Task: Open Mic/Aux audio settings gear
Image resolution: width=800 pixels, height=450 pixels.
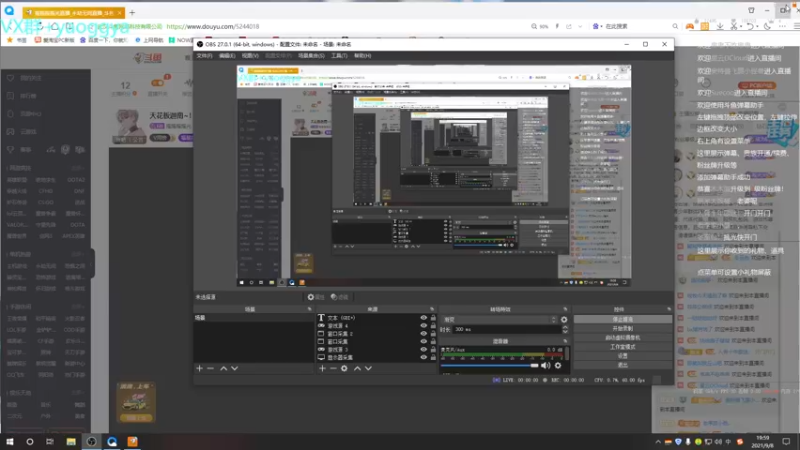Action: click(x=558, y=365)
